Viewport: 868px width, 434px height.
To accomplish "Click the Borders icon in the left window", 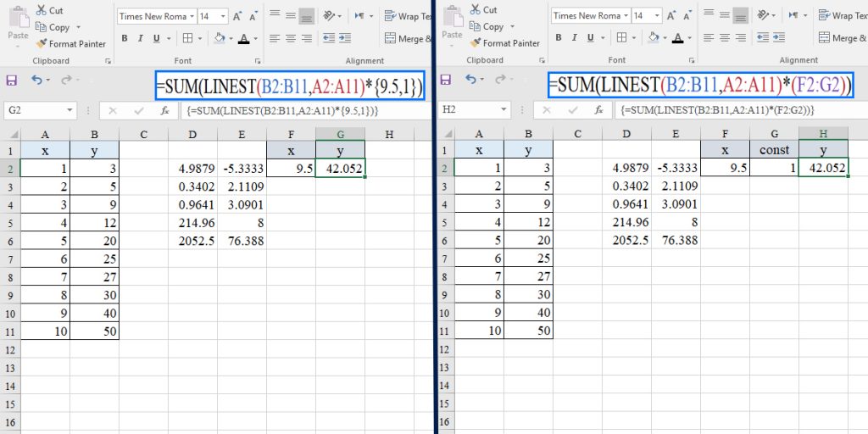I will click(187, 38).
